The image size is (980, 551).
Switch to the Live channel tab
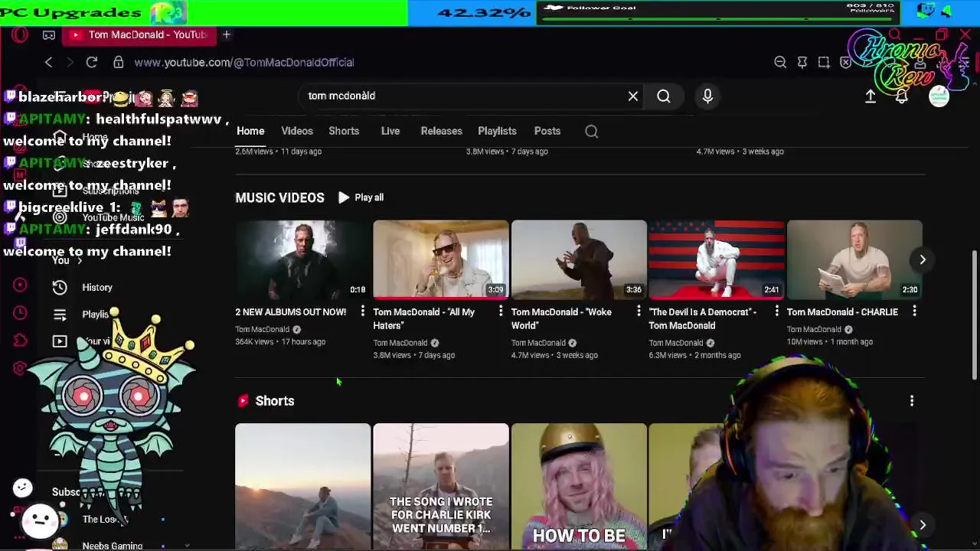point(390,131)
